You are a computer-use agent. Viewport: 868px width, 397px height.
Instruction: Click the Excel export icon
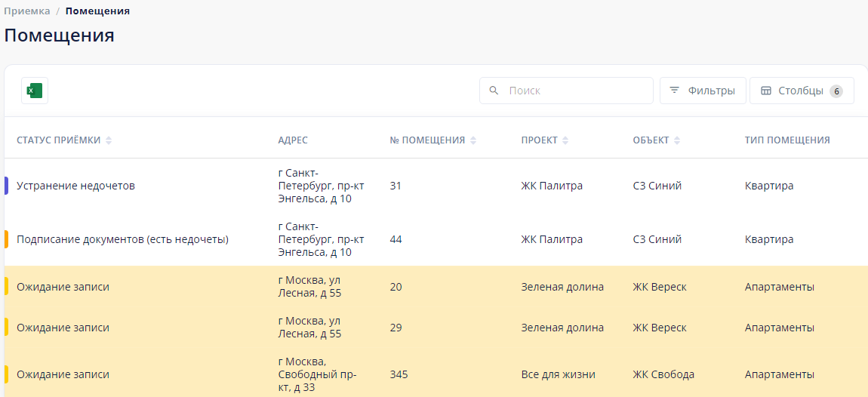(35, 91)
